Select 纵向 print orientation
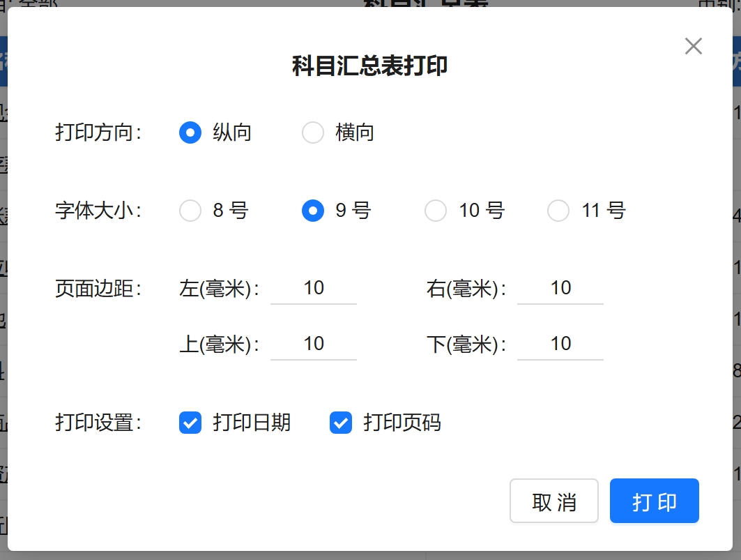741x560 pixels. point(190,133)
